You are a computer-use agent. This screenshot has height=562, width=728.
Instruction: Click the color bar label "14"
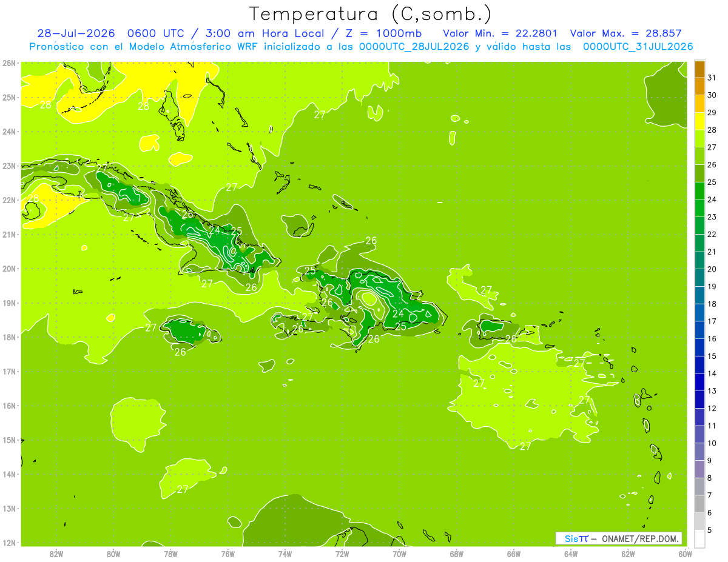click(712, 373)
